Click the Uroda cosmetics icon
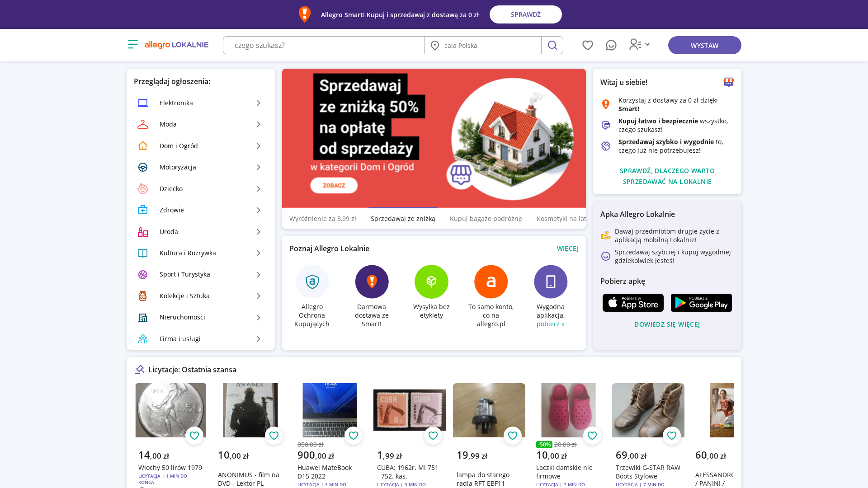The width and height of the screenshot is (868, 488). click(143, 232)
